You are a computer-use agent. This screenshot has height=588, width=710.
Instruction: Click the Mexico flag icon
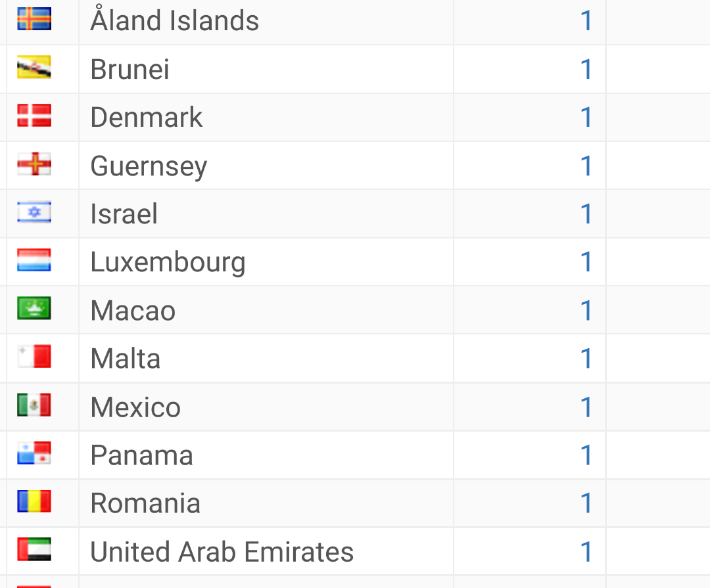click(34, 405)
